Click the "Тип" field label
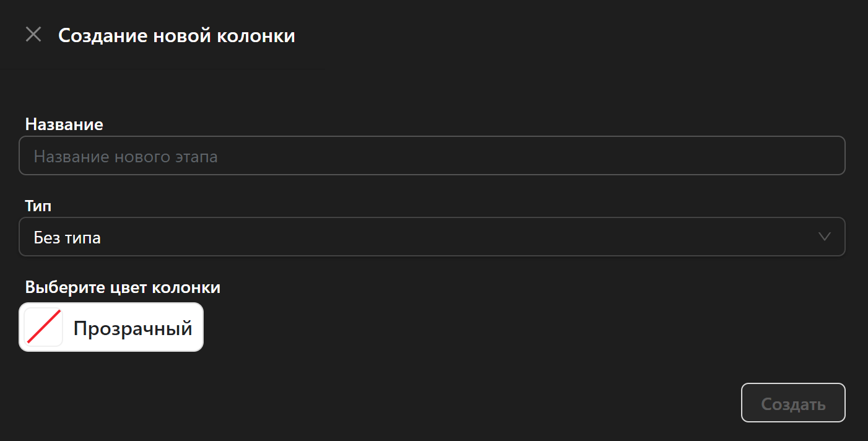The image size is (868, 441). pos(38,206)
